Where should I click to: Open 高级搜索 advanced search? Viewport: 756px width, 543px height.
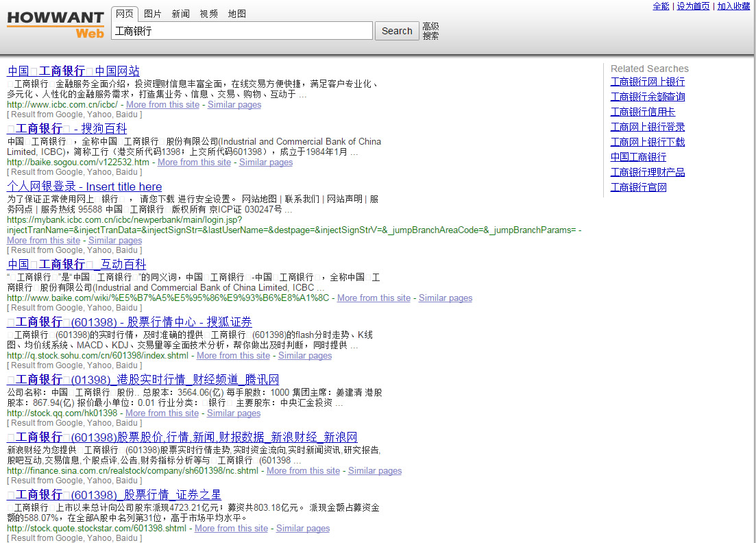[430, 31]
